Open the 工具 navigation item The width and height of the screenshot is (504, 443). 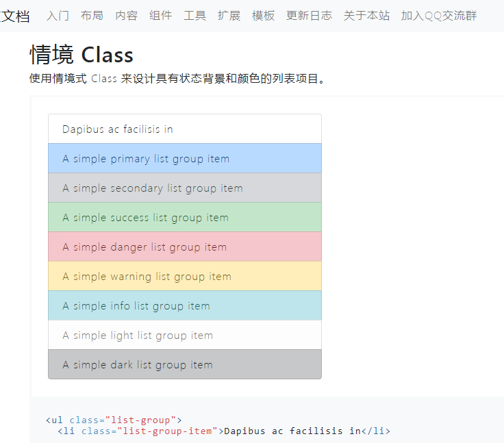click(x=194, y=16)
